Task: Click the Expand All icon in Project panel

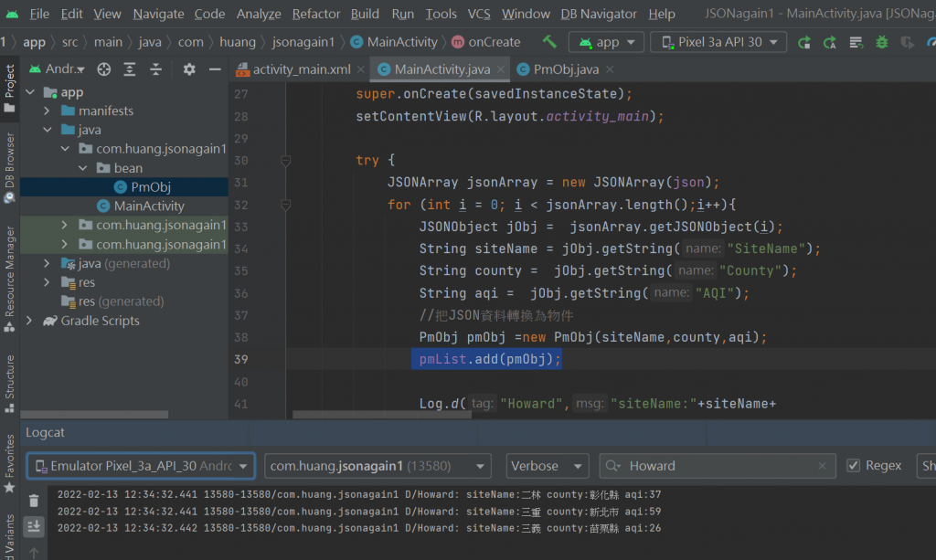Action: (x=130, y=69)
